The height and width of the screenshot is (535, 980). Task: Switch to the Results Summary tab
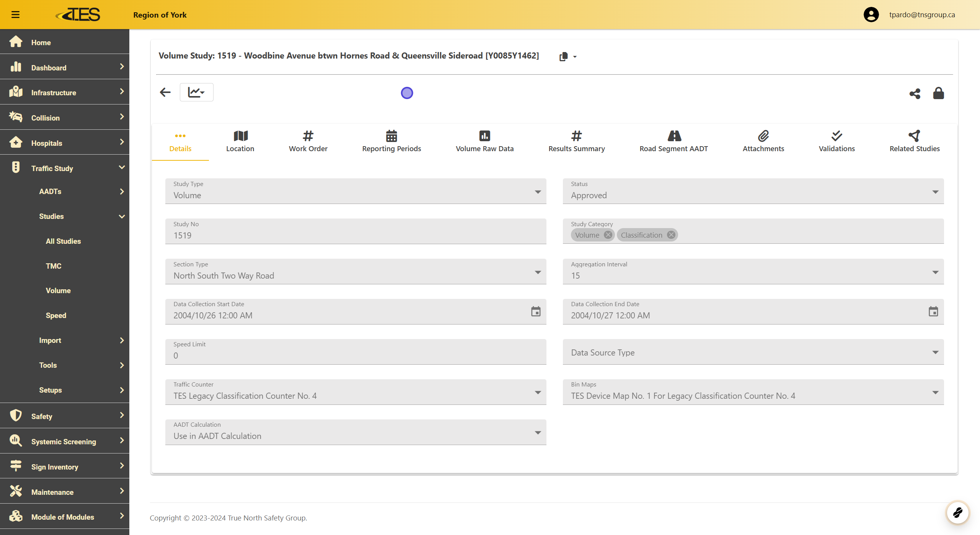pyautogui.click(x=576, y=141)
